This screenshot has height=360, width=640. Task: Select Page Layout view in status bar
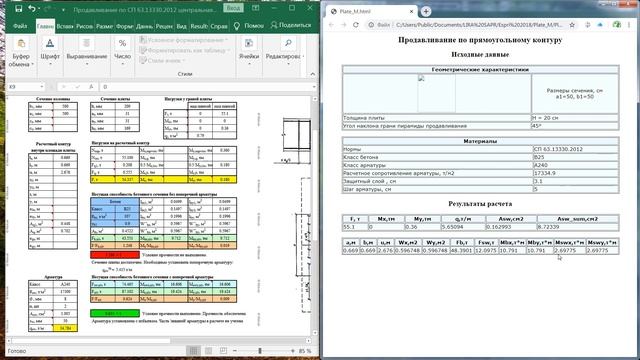coord(208,351)
